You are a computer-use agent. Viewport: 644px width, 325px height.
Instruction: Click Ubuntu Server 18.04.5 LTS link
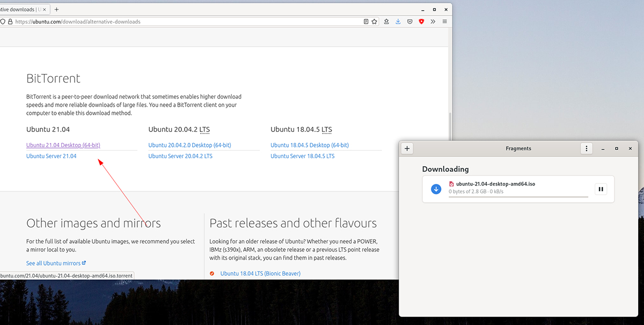303,156
